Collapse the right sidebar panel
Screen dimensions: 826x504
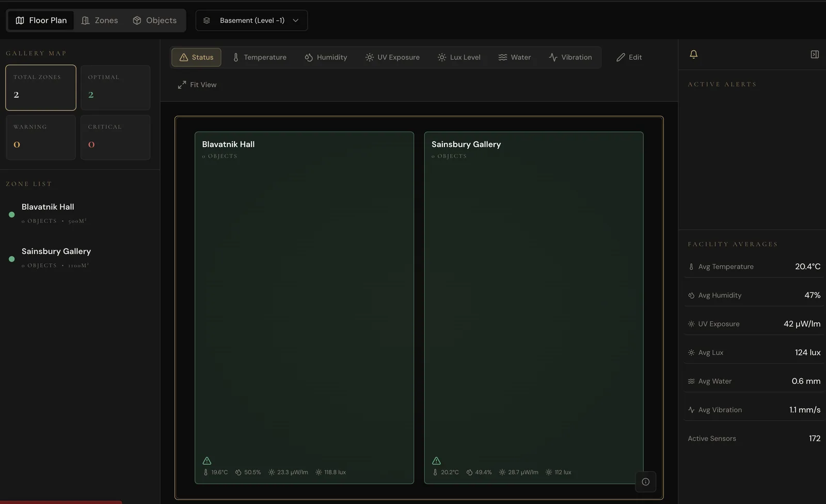(x=815, y=54)
